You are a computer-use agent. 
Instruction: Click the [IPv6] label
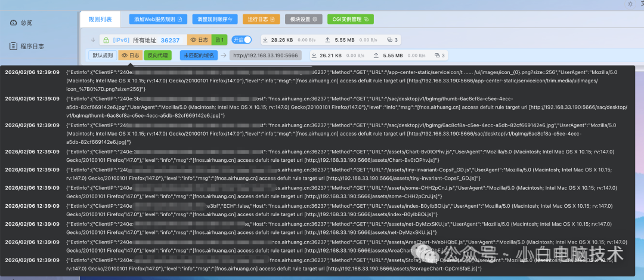[x=121, y=40]
